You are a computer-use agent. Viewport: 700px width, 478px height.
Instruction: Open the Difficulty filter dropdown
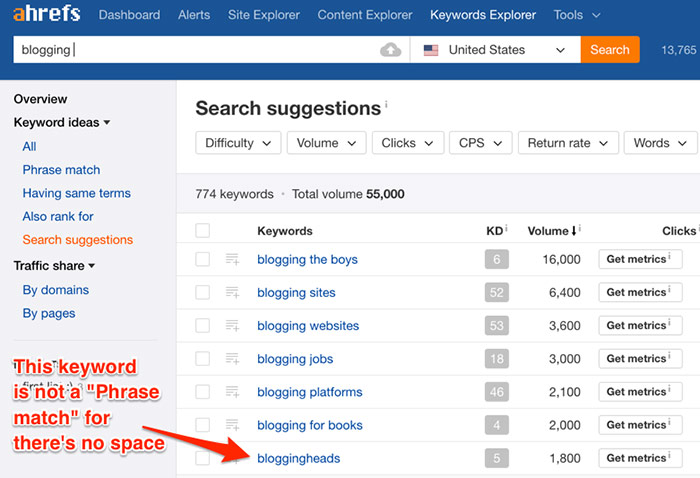click(x=238, y=143)
